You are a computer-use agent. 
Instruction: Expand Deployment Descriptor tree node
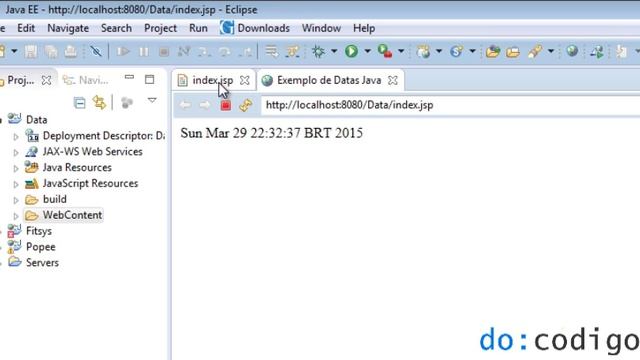click(16, 136)
